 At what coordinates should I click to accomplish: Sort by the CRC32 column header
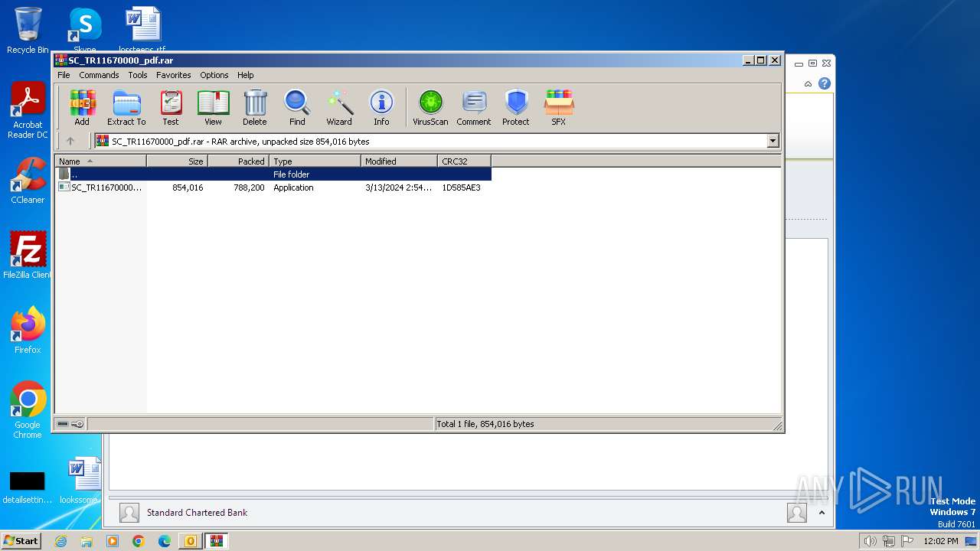tap(464, 161)
